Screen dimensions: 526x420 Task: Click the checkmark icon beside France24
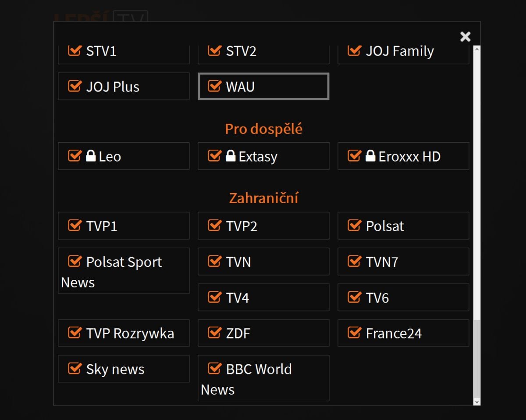pos(354,333)
